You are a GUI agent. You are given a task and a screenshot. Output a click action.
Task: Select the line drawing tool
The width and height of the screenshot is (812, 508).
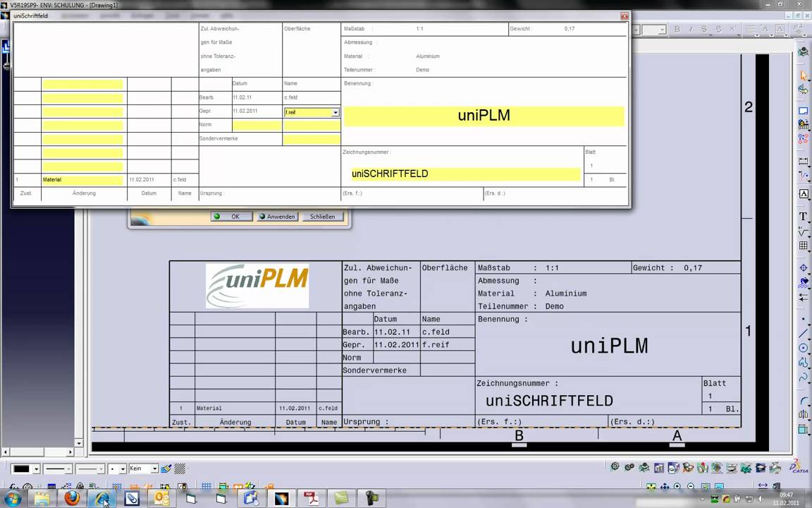(804, 333)
